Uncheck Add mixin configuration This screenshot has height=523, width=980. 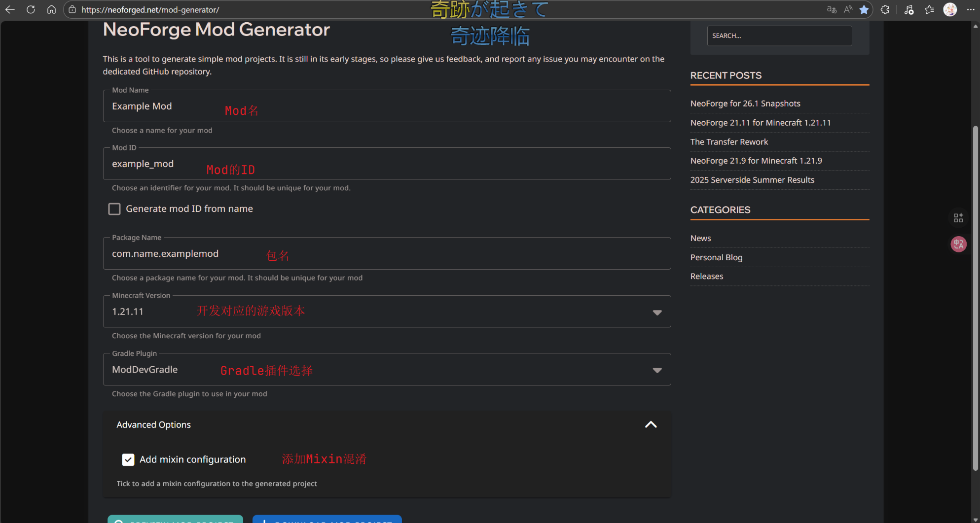tap(128, 459)
